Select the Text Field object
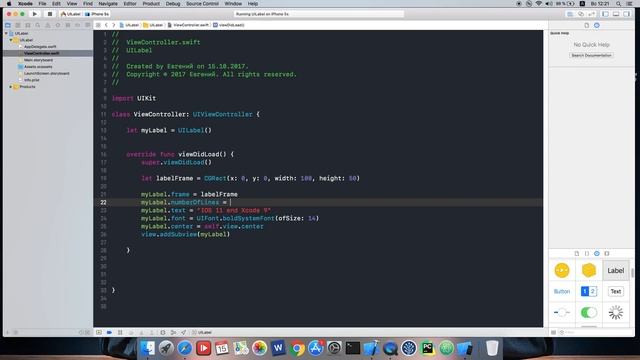Screen dimensions: 640x360 coord(616,291)
